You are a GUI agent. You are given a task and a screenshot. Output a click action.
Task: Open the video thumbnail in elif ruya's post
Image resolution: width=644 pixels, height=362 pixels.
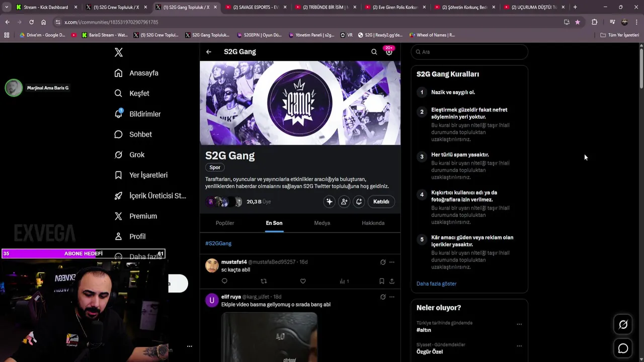click(269, 337)
